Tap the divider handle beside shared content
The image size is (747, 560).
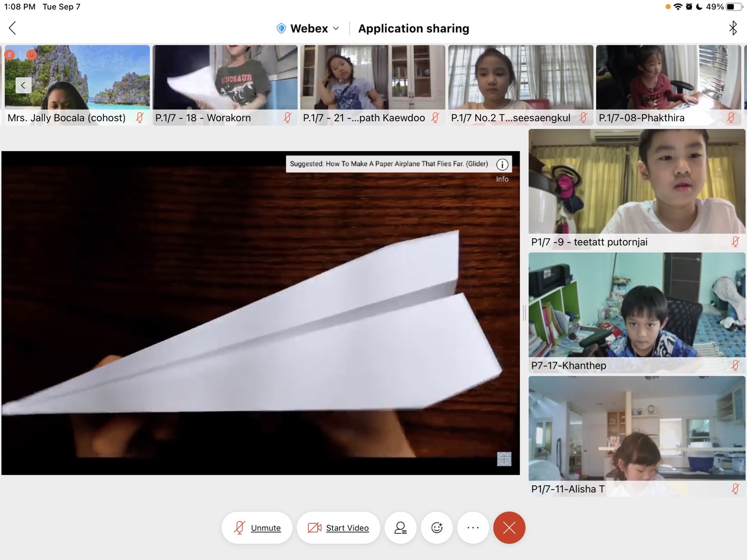click(524, 313)
